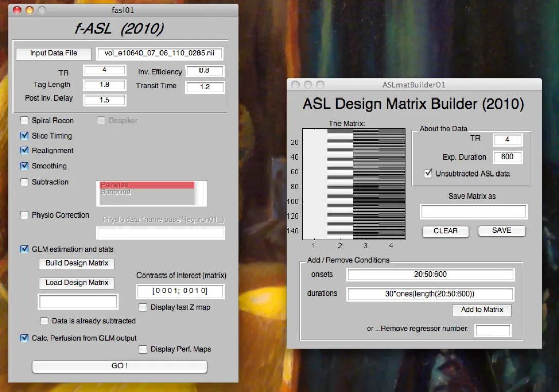Image resolution: width=559 pixels, height=392 pixels.
Task: Click the SAVE button
Action: click(502, 231)
